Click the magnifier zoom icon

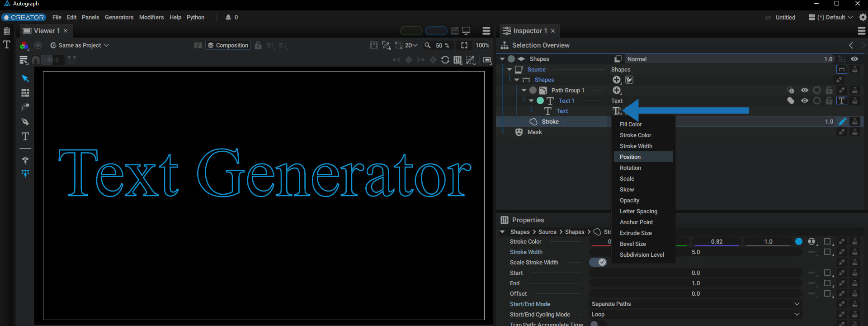pyautogui.click(x=427, y=45)
